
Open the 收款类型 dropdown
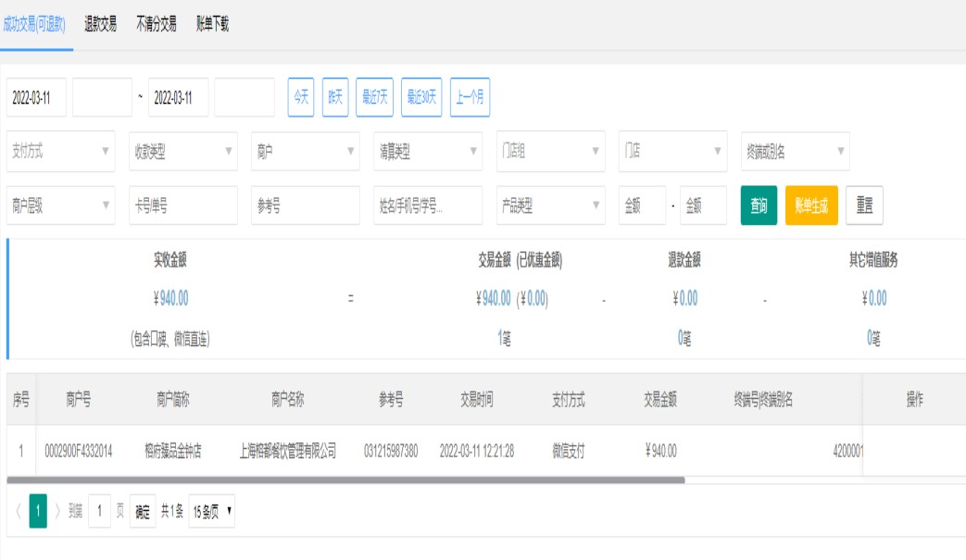(183, 152)
